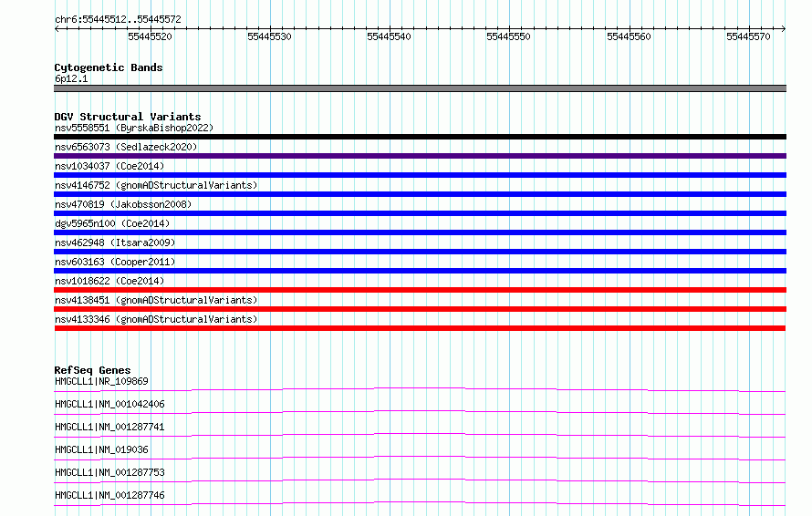Open variant nsv4138451 (gnomADStructuralVariants) label
The image size is (812, 516).
click(156, 300)
